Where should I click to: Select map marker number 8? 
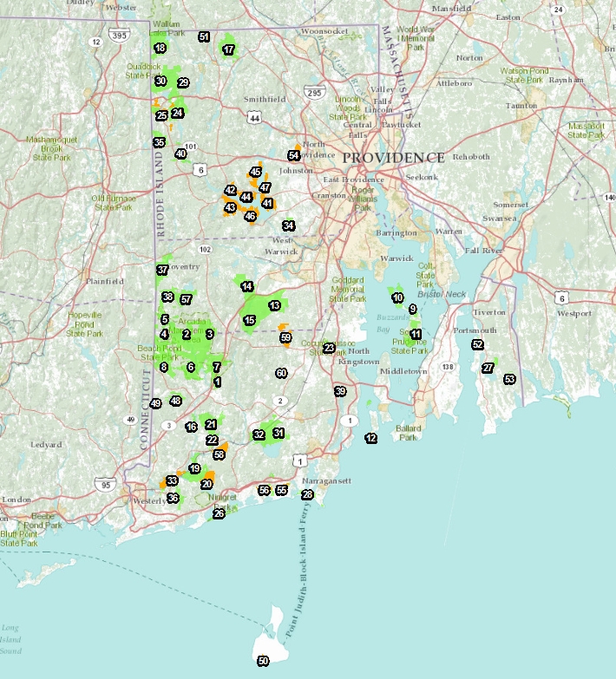point(164,367)
